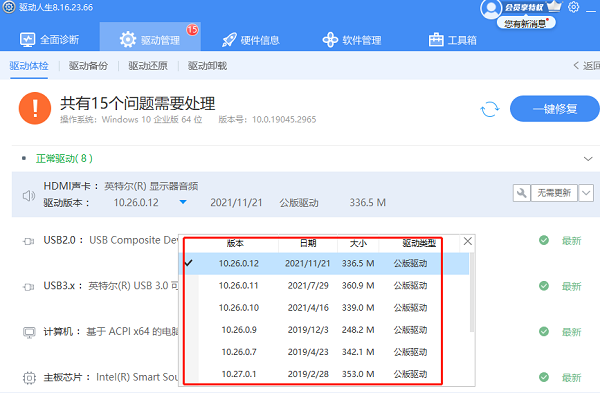Select version 10.26.0.10 in list
Image resolution: width=600 pixels, height=393 pixels.
pos(324,308)
